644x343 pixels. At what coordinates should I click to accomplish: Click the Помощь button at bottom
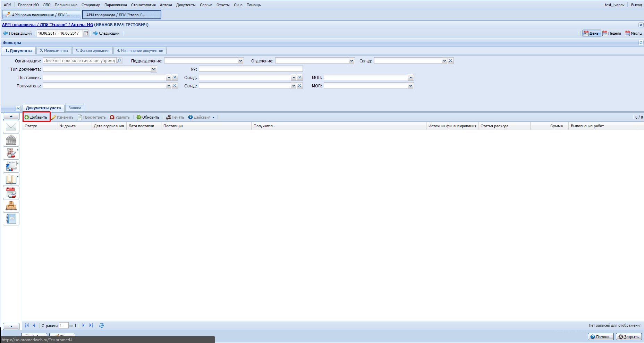coord(601,337)
